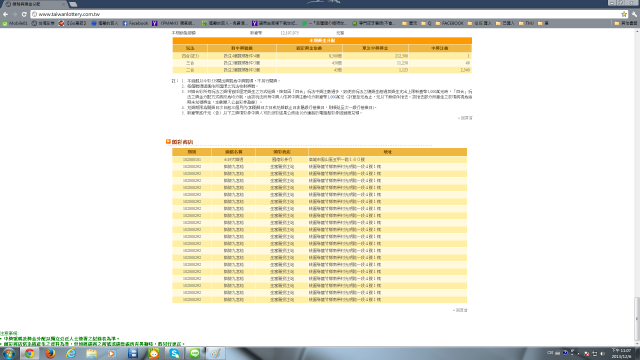Reload the page with the refresh icon
The height and width of the screenshot is (360, 640).
(24, 14)
